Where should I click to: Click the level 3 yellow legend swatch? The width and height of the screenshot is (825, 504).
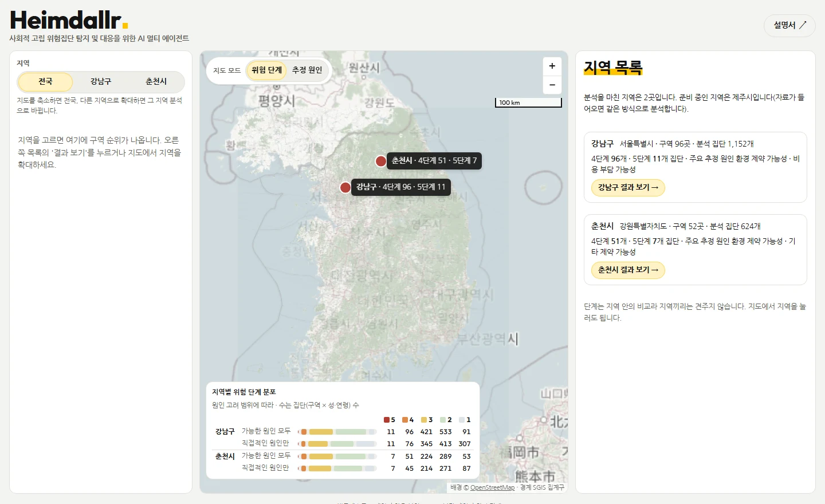[424, 420]
